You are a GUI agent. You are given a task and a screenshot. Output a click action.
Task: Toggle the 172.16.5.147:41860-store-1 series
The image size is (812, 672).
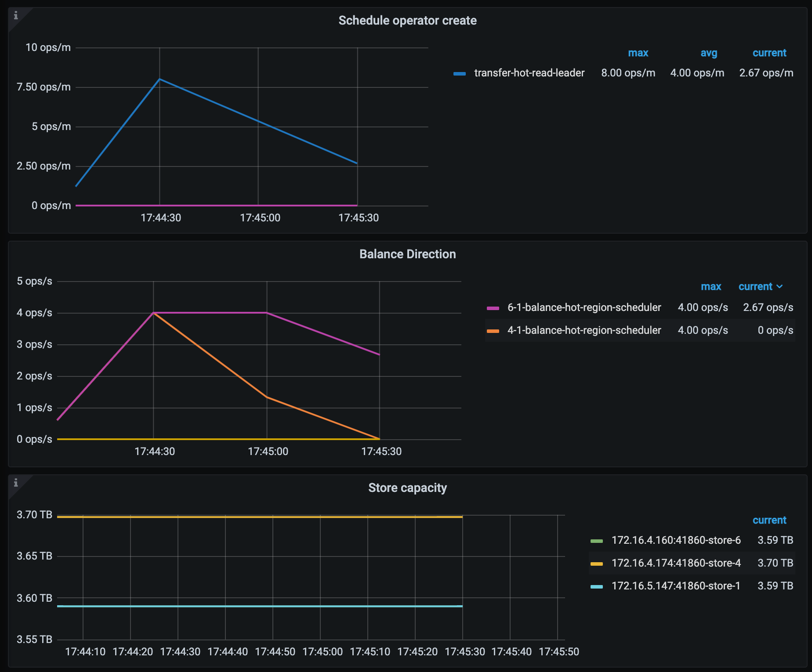(x=676, y=585)
